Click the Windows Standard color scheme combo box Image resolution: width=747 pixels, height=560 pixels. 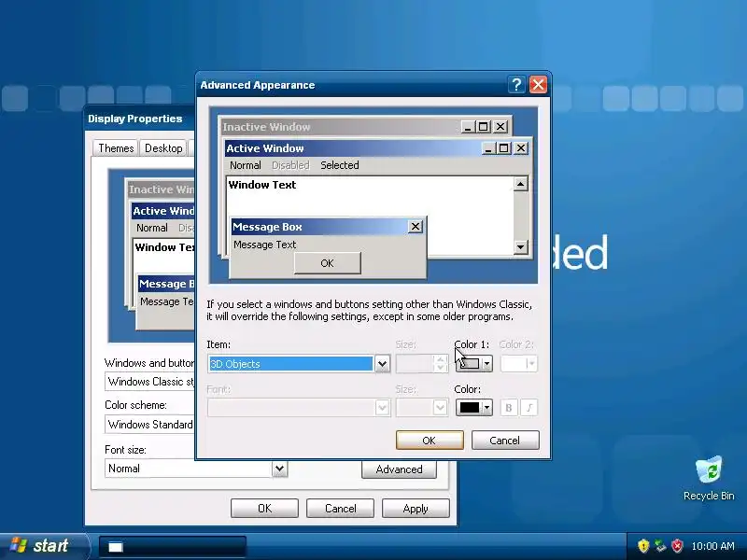point(149,425)
